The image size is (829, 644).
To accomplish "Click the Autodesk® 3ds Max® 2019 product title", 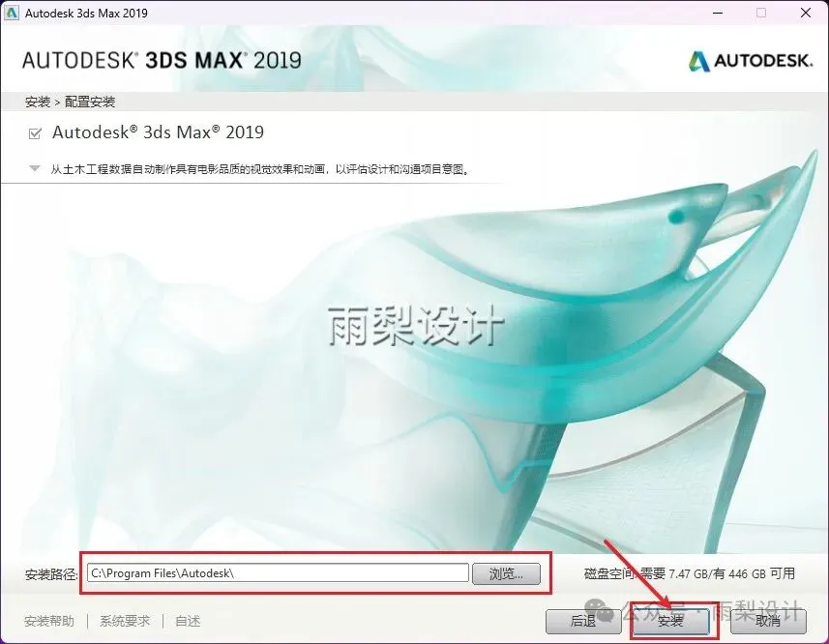I will (x=158, y=132).
